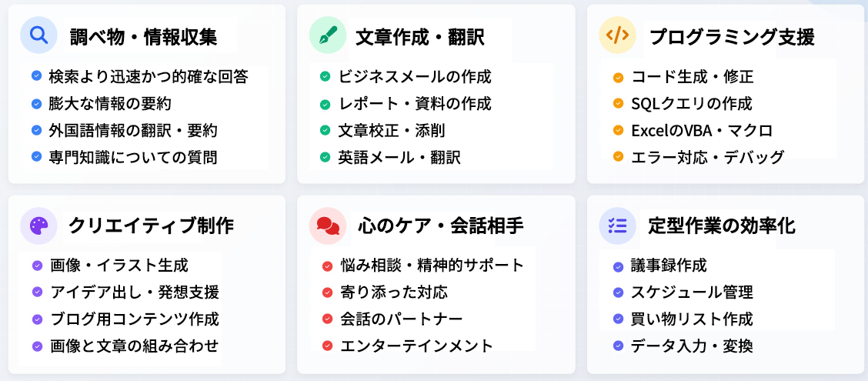Click the red chat bubbles icon
The width and height of the screenshot is (868, 381).
click(x=328, y=226)
